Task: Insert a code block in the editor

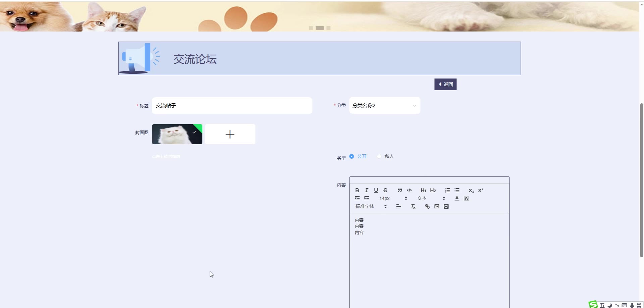Action: coord(409,190)
